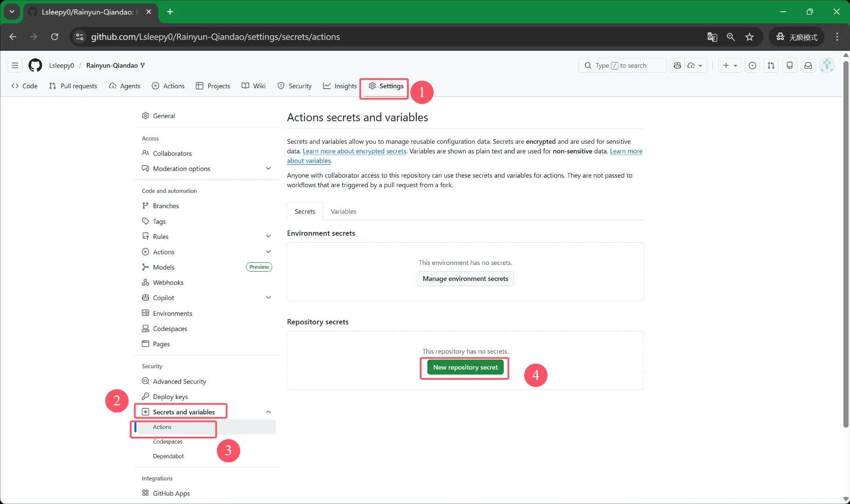Open the notifications inbox icon
Viewport: 850px width, 504px height.
[x=808, y=65]
